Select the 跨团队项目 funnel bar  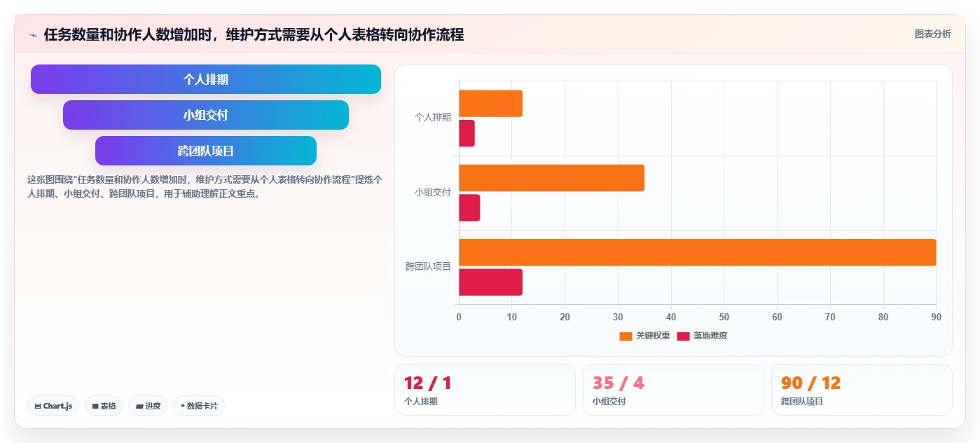click(206, 151)
